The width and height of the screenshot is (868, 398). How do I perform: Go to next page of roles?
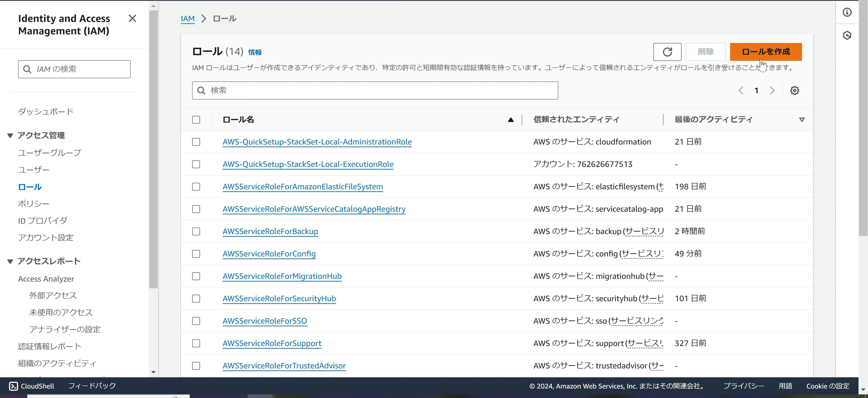tap(772, 90)
